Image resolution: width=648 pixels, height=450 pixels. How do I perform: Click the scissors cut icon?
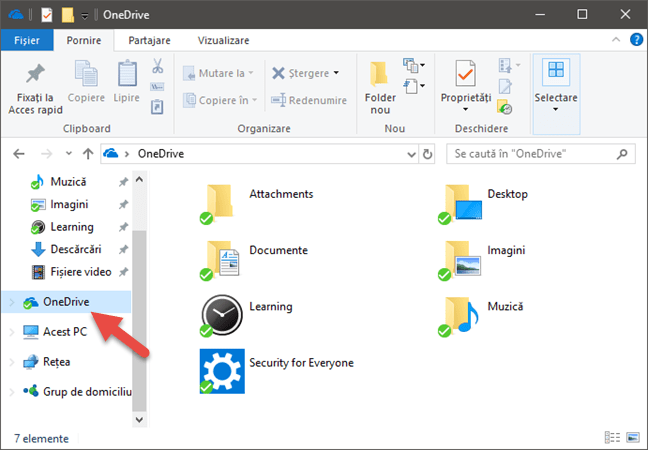click(x=157, y=66)
